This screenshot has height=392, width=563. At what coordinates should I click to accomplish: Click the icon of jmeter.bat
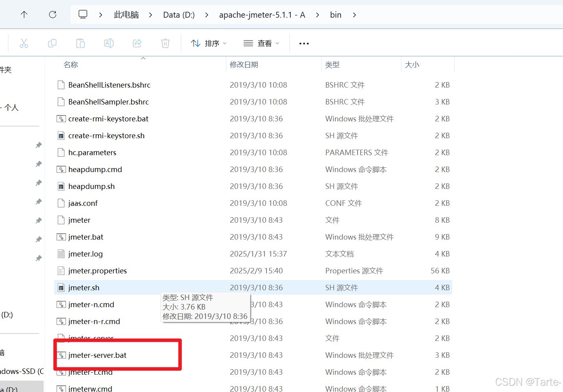(x=61, y=237)
